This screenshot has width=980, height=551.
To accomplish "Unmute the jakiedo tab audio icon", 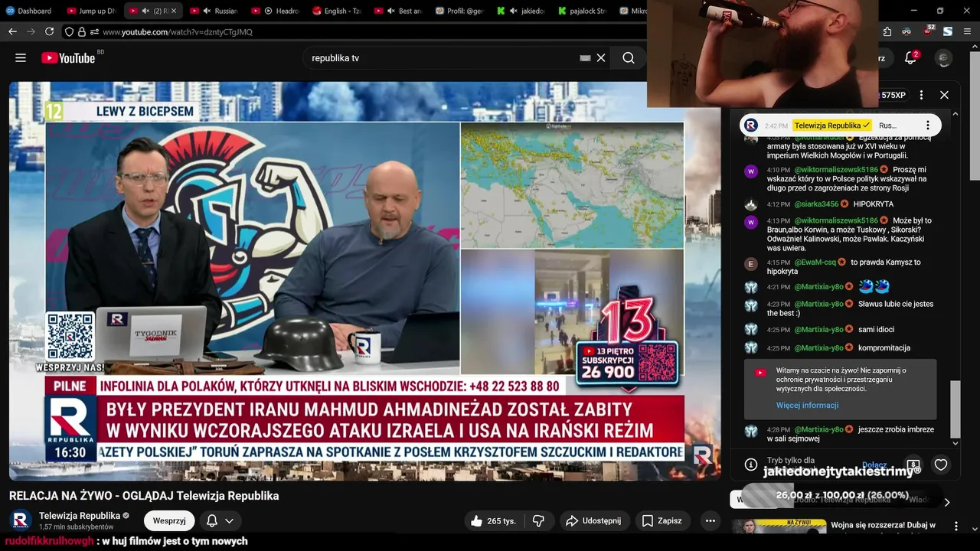I will coord(513,11).
